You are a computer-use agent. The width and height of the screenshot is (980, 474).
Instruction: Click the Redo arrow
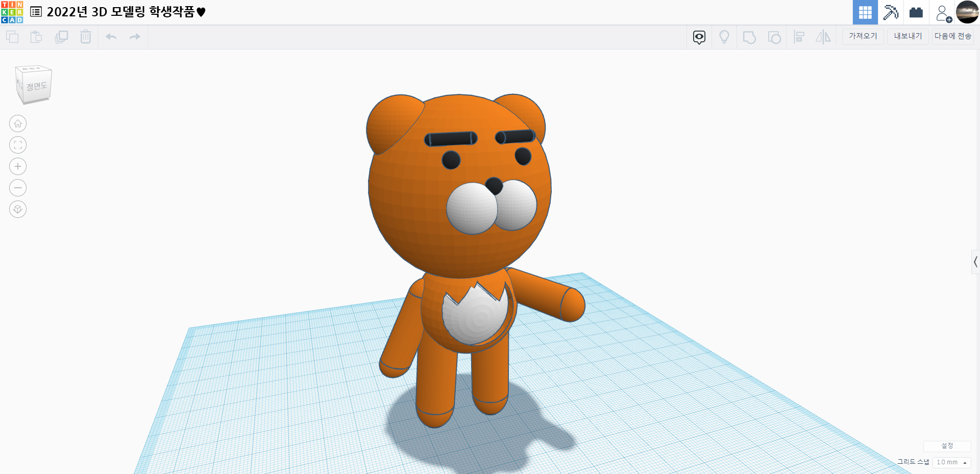pos(135,37)
